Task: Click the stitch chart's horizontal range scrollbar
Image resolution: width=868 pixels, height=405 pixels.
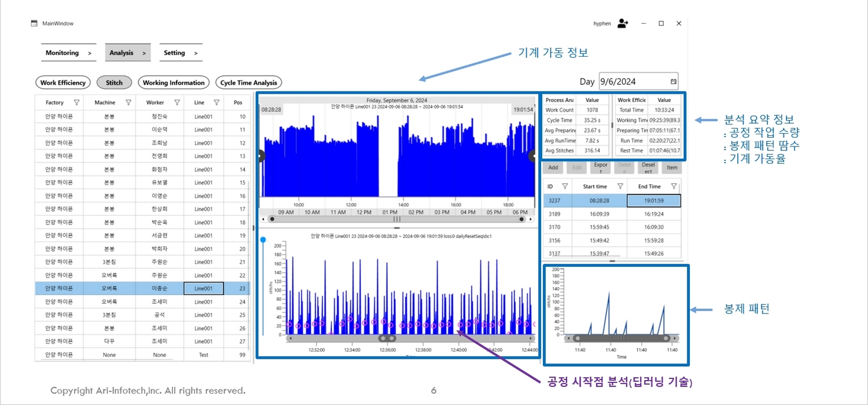Action: (410, 338)
